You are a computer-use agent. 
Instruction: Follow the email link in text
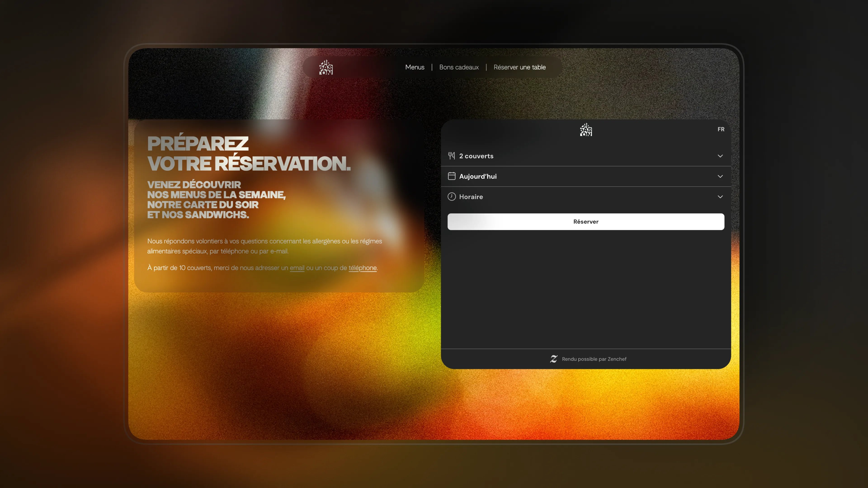[x=297, y=268]
